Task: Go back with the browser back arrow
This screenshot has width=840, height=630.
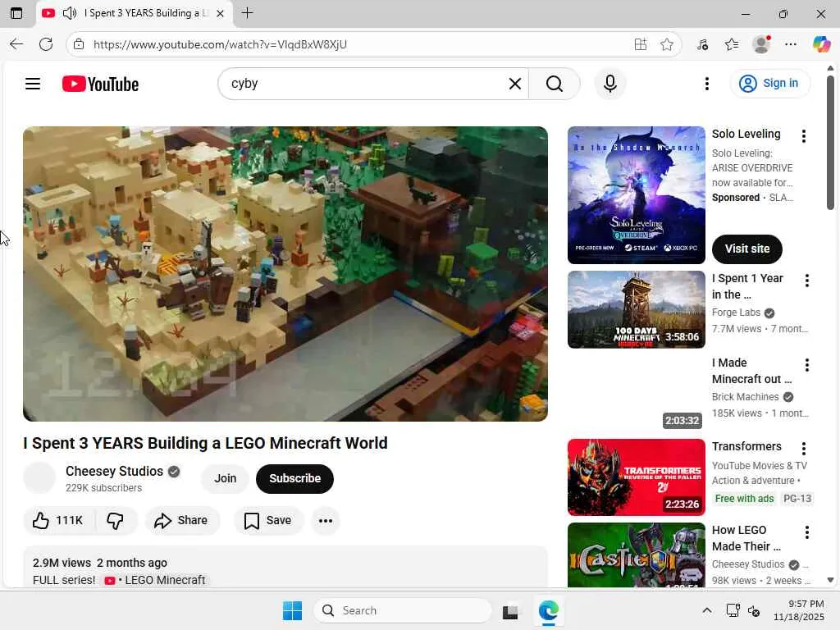Action: tap(16, 44)
